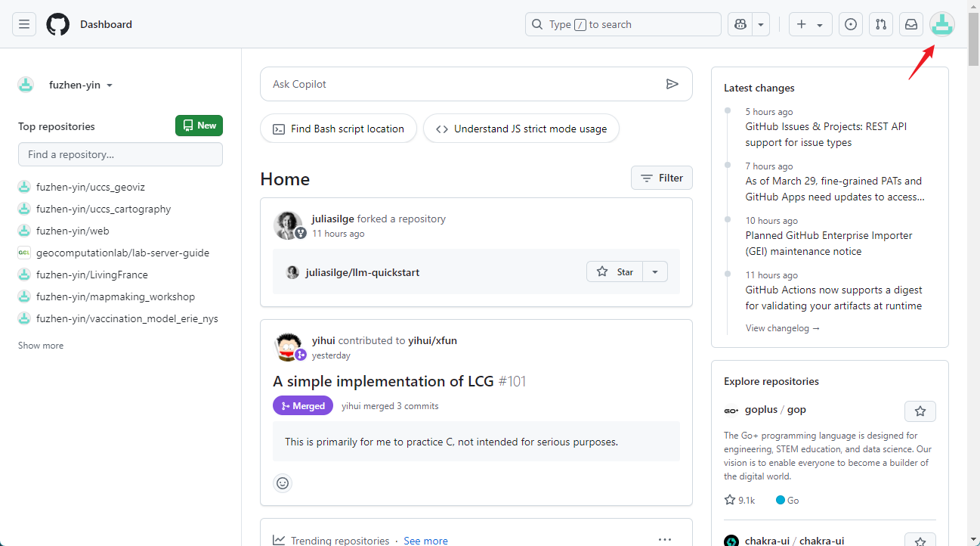Choose Understand JS strict mode usage suggestion
980x546 pixels.
[521, 129]
